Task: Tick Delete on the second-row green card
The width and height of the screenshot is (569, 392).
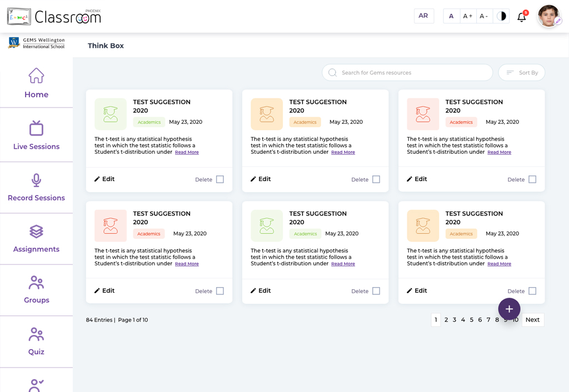Action: point(376,291)
